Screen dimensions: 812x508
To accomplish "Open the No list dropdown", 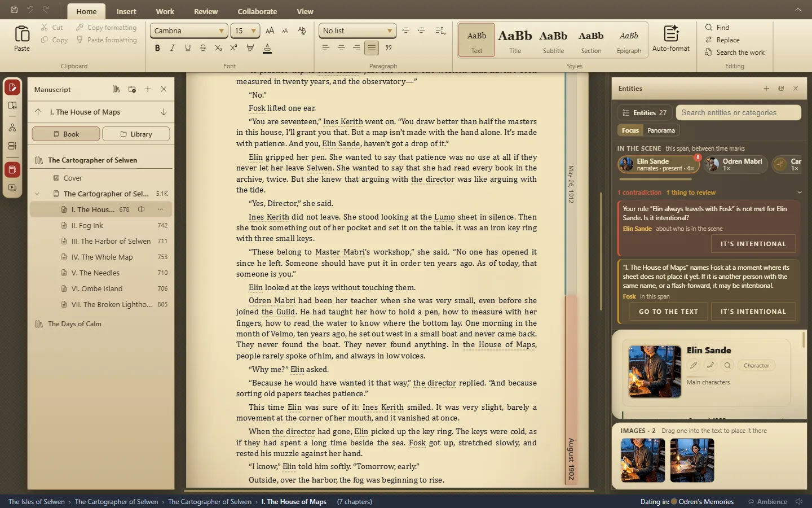I will click(x=358, y=30).
